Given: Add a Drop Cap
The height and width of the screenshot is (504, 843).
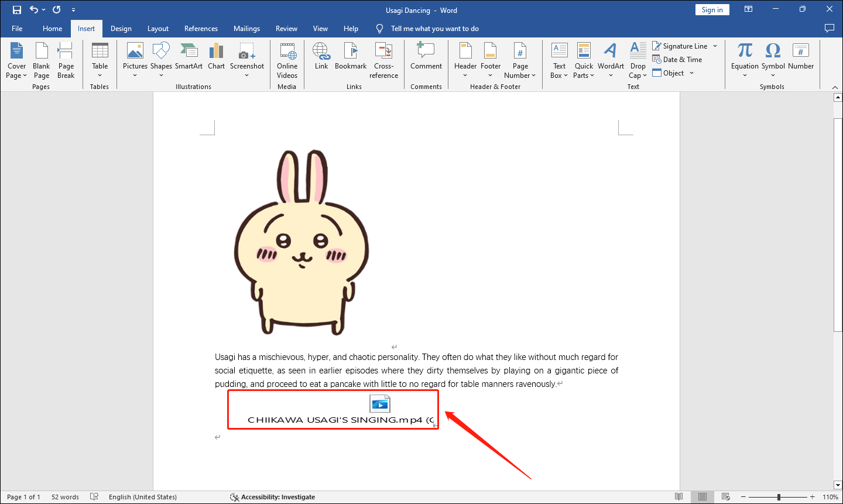Looking at the screenshot, I should (638, 60).
